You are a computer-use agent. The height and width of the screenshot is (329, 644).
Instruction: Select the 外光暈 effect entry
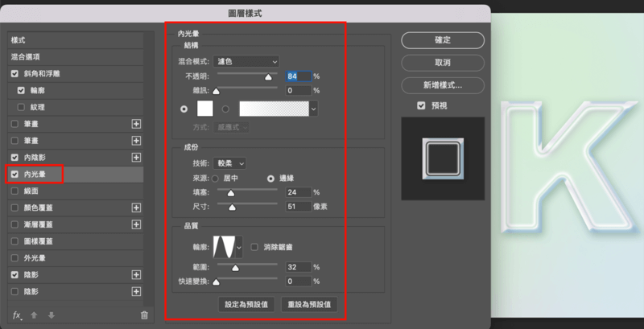tap(36, 258)
